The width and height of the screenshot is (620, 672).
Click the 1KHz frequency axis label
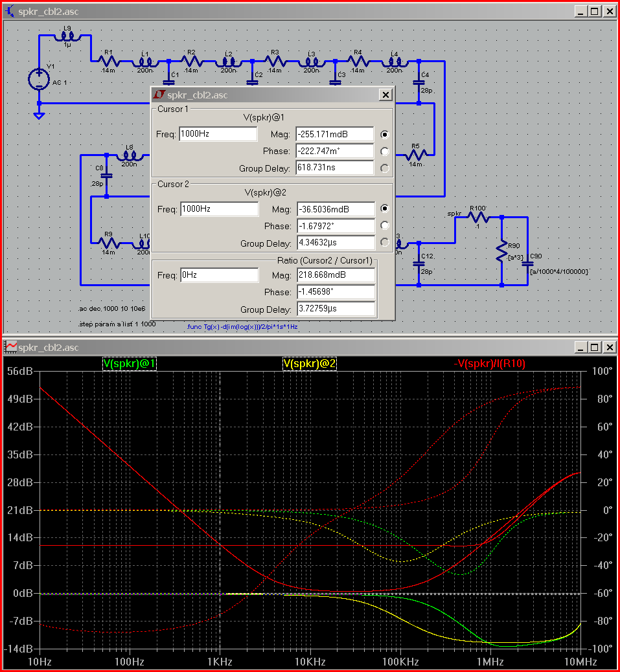(x=220, y=662)
